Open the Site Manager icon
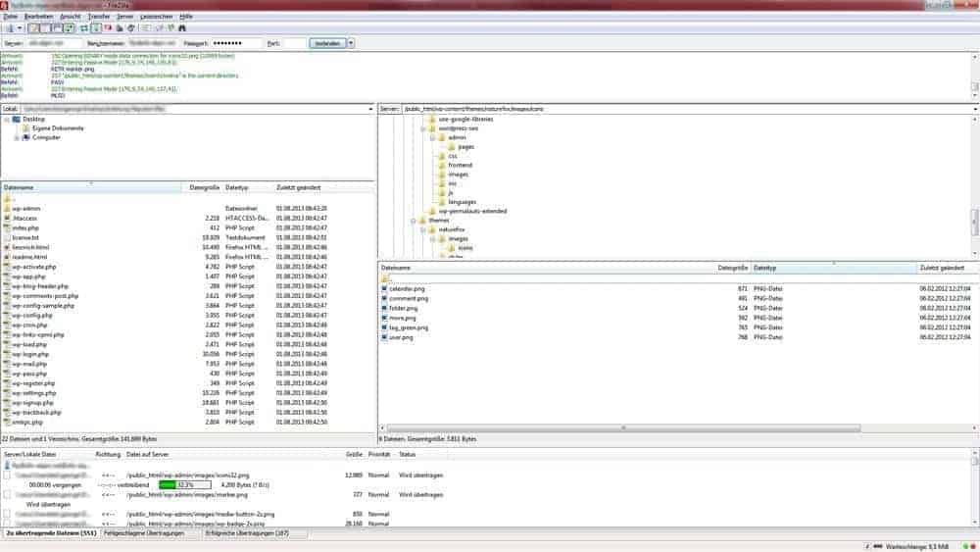The height and width of the screenshot is (552, 980). tap(8, 29)
